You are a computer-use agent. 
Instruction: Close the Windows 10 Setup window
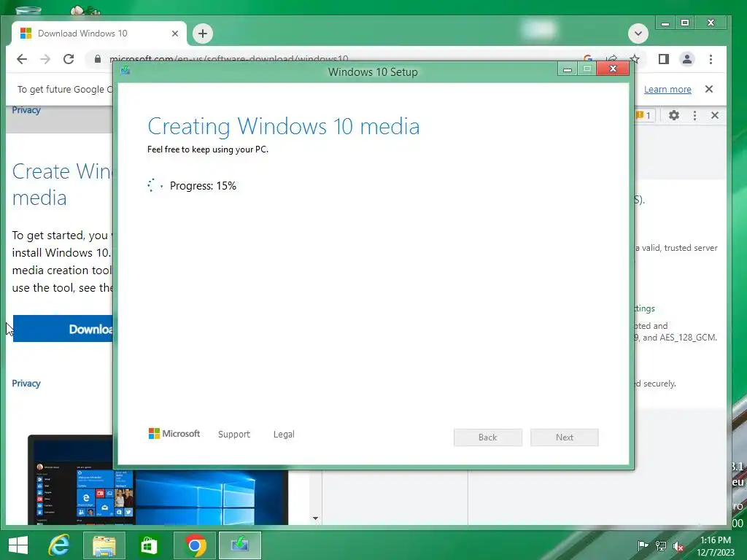click(x=613, y=69)
